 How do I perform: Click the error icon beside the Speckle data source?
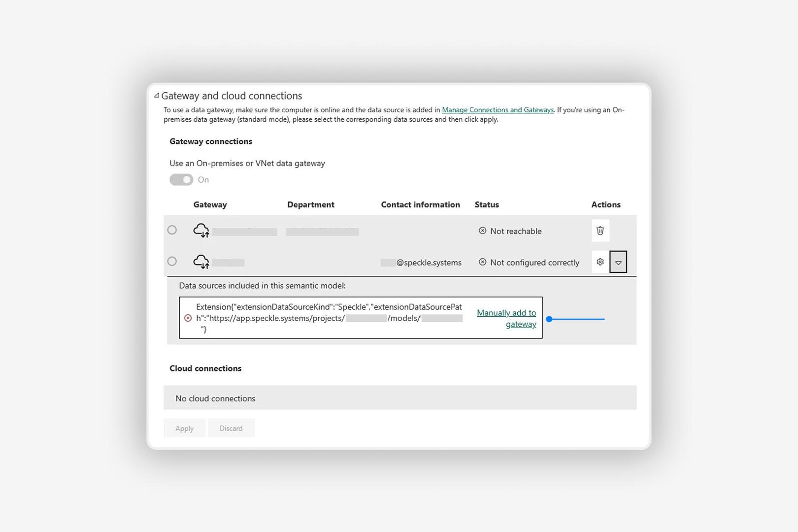point(188,318)
